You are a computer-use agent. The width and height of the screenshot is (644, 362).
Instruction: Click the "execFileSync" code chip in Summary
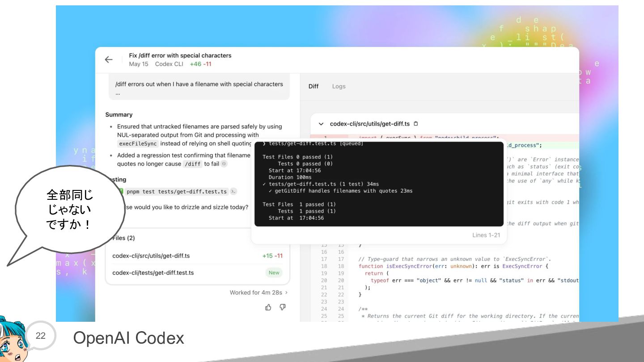(x=138, y=143)
